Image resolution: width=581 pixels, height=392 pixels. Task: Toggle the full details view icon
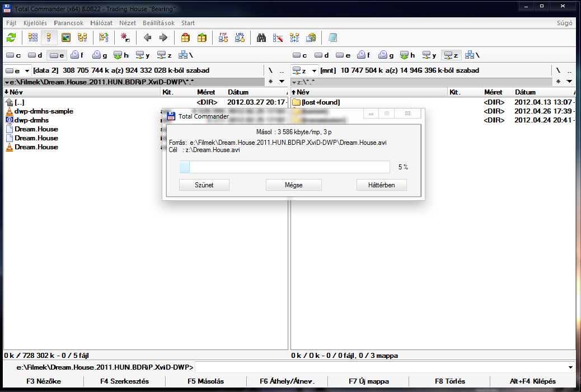(x=49, y=37)
